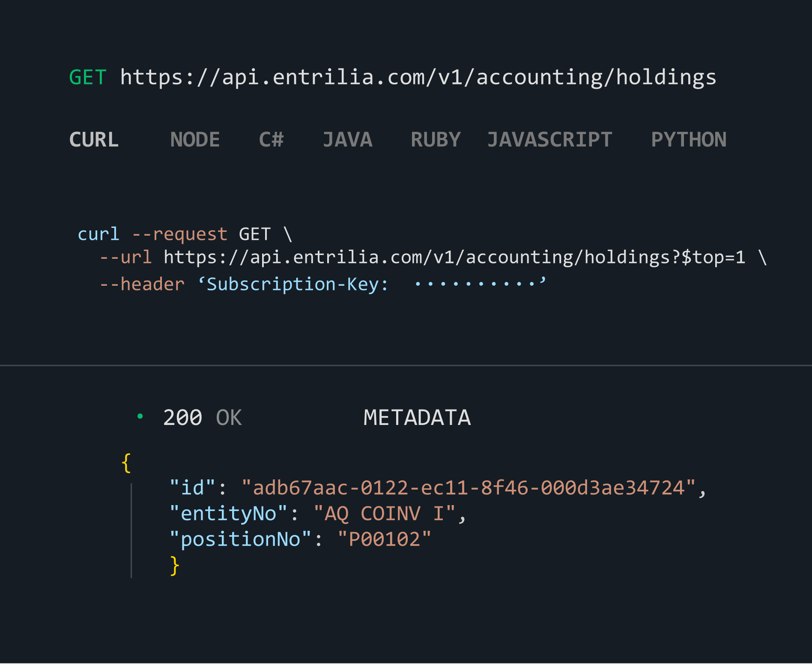Click the masked Subscription-Key value dots
This screenshot has height=664, width=812.
475,284
